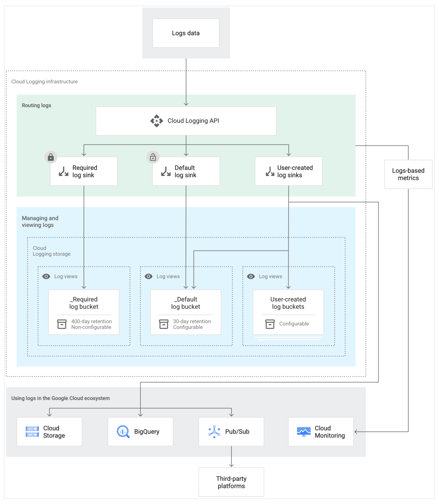439x504 pixels.
Task: Click the Required log sink label
Action: coord(85,171)
